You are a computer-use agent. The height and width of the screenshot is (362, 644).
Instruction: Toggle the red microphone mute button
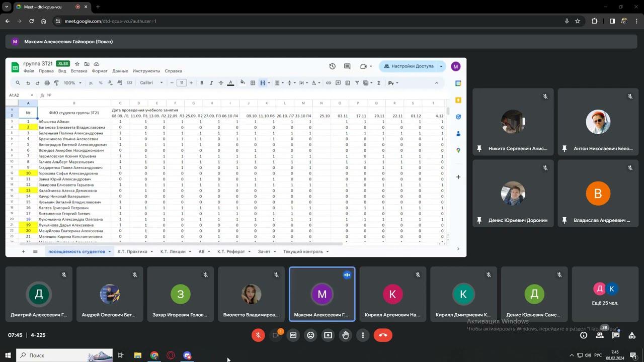(x=258, y=335)
